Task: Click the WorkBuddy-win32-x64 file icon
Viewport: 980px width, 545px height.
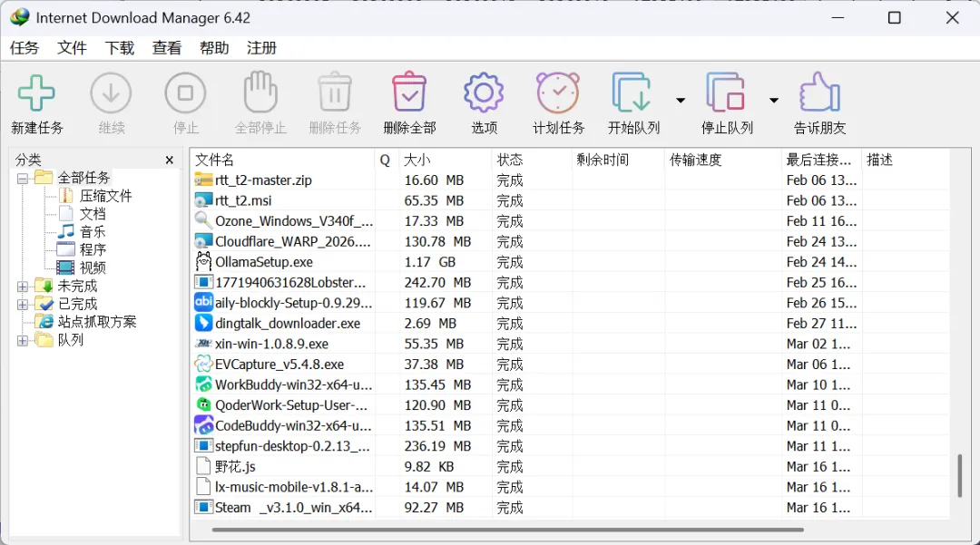Action: click(x=203, y=384)
